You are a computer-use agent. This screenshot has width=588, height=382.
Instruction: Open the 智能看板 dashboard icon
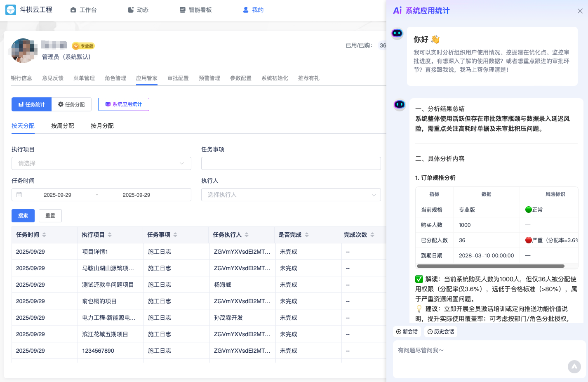(183, 10)
